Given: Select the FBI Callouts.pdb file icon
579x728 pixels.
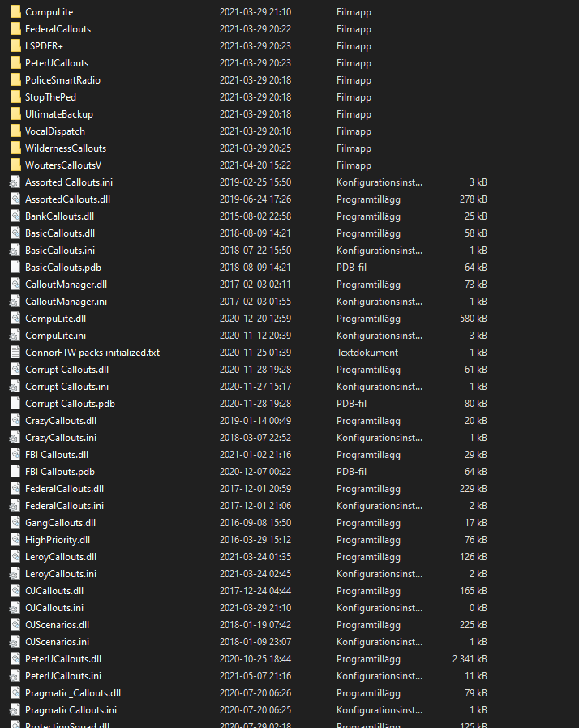Looking at the screenshot, I should 15,472.
